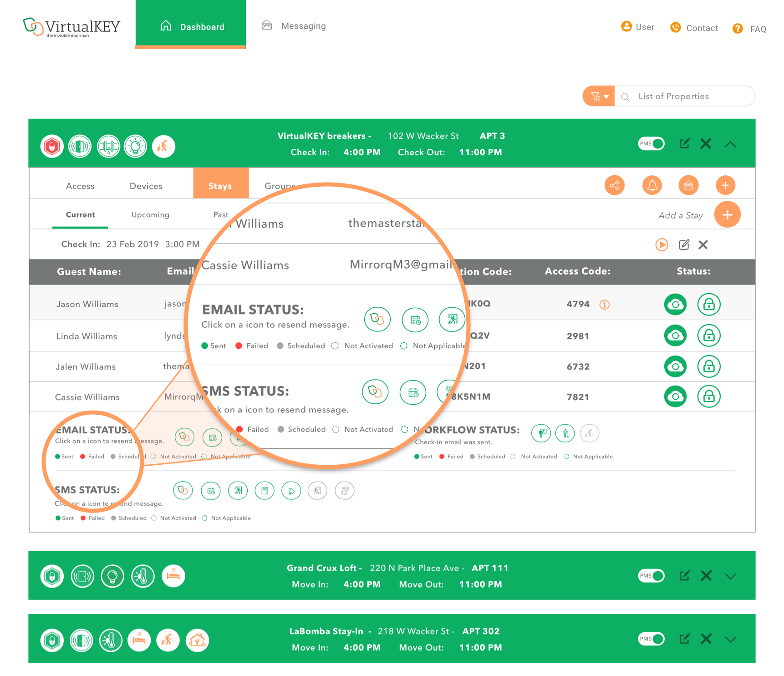The width and height of the screenshot is (784, 676).
Task: Click the share icon in Stays toolbar
Action: [615, 185]
